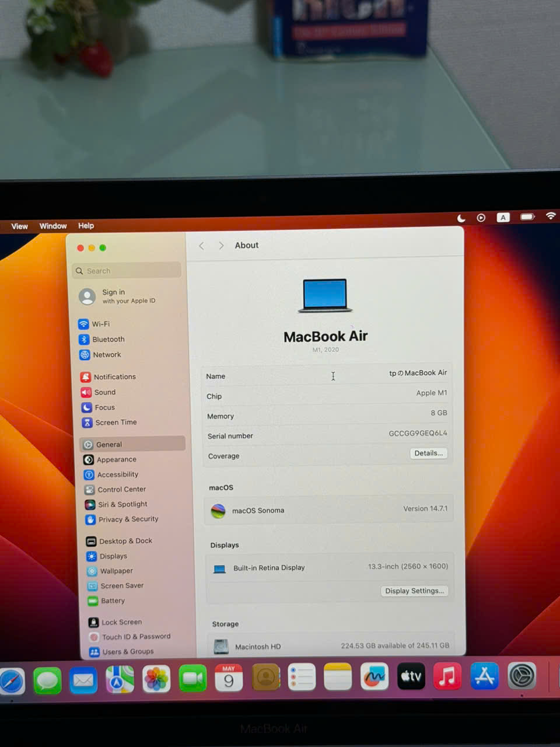
Task: Open Focus settings
Action: click(98, 407)
